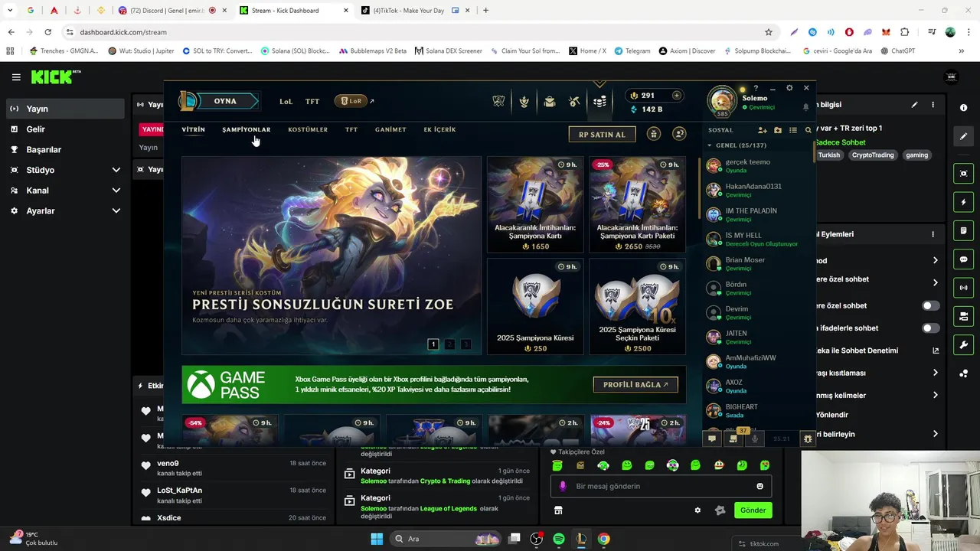The width and height of the screenshot is (980, 551).
Task: Open the emoji picker in Kick message box
Action: point(759,486)
